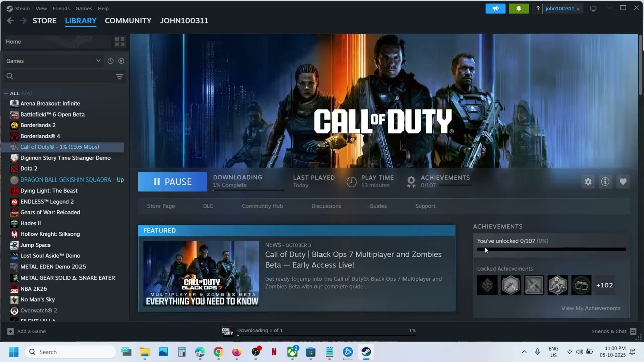Screen dimensions: 644x362
Task: Click the recent activity clock filter
Action: (x=111, y=61)
